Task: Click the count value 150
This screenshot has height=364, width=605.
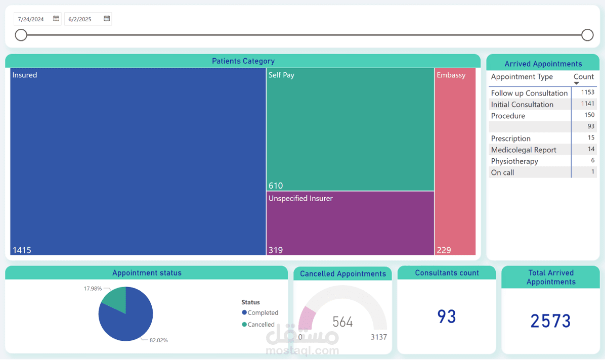Action: (589, 115)
